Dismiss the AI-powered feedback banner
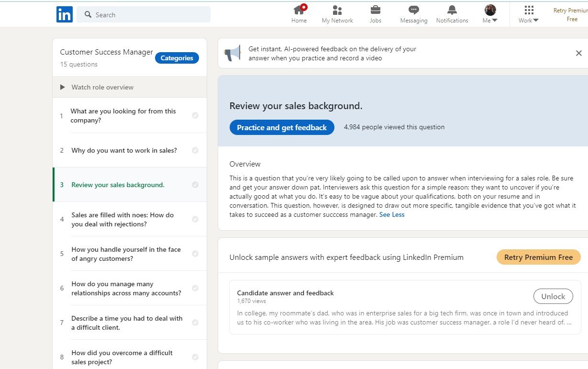 [578, 53]
